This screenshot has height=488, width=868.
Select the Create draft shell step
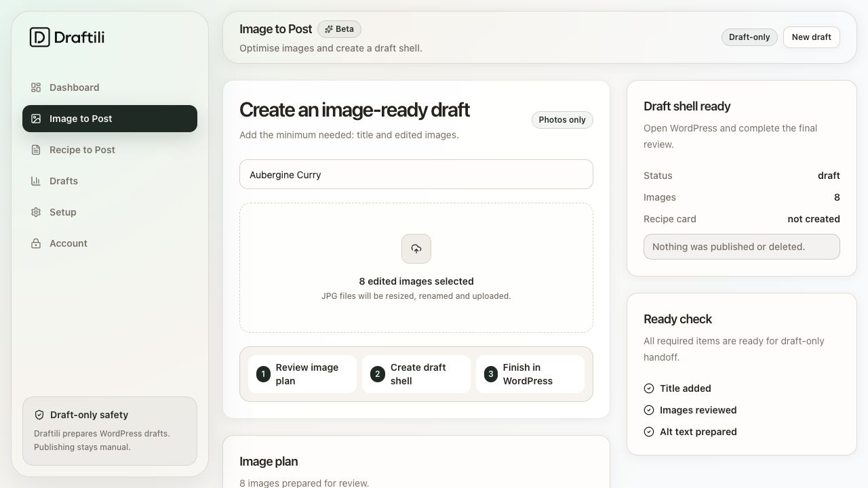[x=416, y=374]
